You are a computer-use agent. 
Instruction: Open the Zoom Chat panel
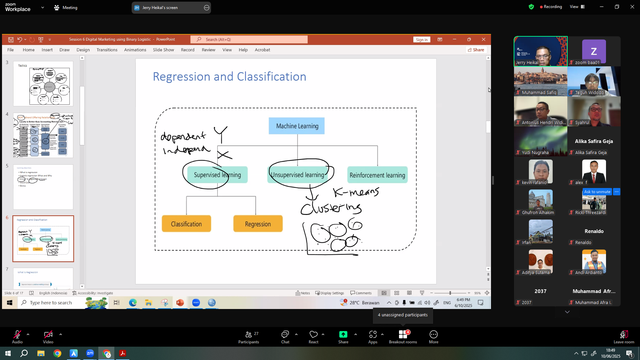point(285,336)
